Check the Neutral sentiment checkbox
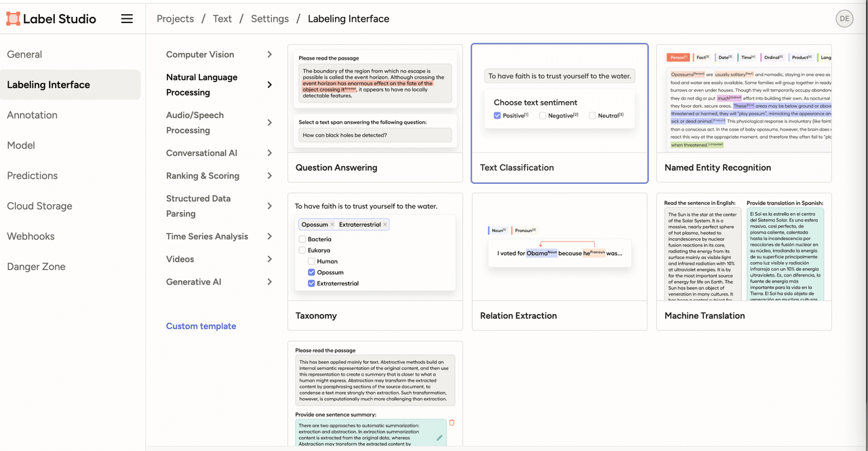Image resolution: width=868 pixels, height=451 pixels. pos(592,116)
